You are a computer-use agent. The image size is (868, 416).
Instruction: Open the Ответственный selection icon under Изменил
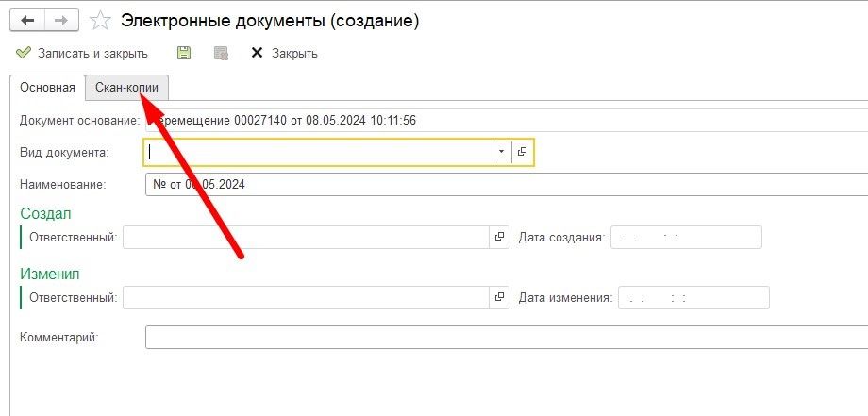(x=499, y=298)
